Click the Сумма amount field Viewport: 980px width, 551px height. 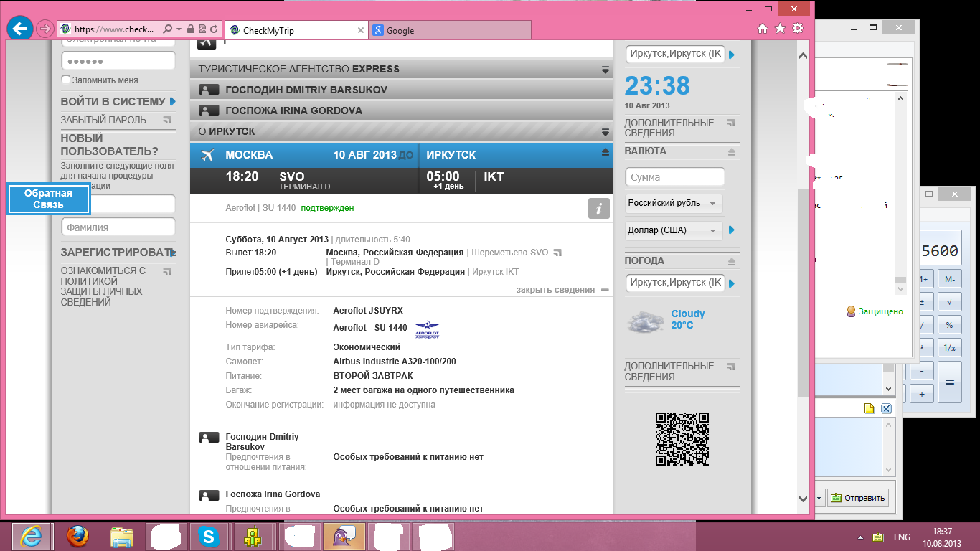tap(675, 177)
